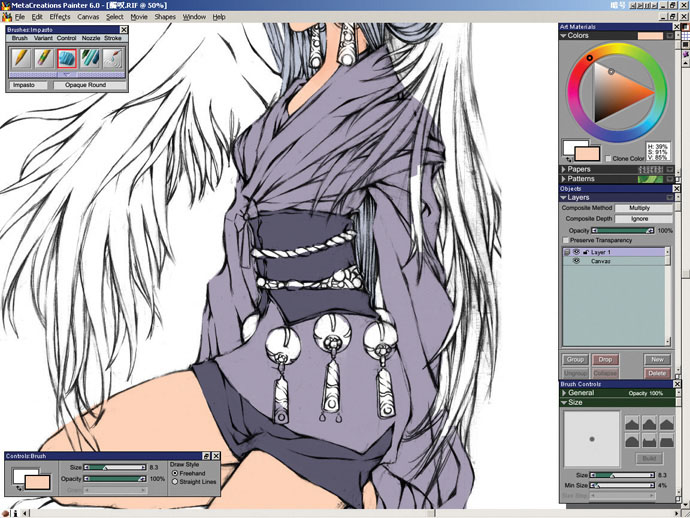Toggle visibility eye of Canvas layer
690x518 pixels.
tap(576, 261)
